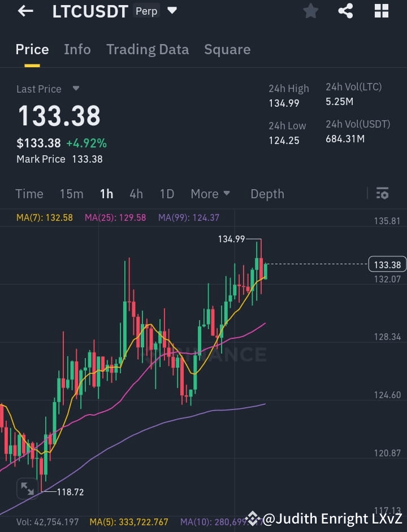Switch to the Trading Data tab
407x532 pixels.
pyautogui.click(x=148, y=49)
